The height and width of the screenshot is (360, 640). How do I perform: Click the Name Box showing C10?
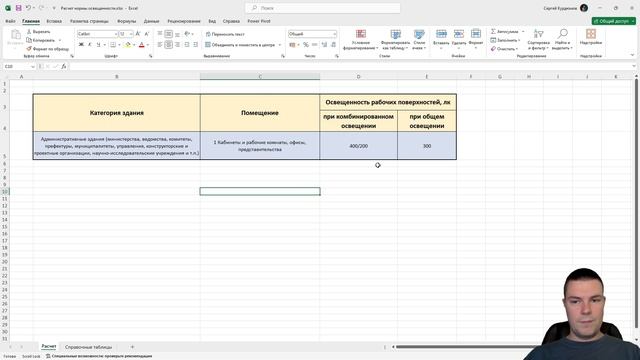click(x=17, y=66)
